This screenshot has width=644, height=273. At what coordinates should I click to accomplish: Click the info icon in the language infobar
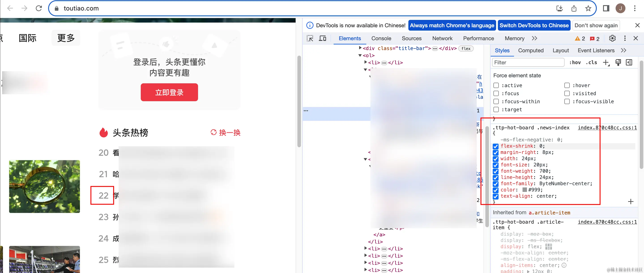(x=310, y=25)
